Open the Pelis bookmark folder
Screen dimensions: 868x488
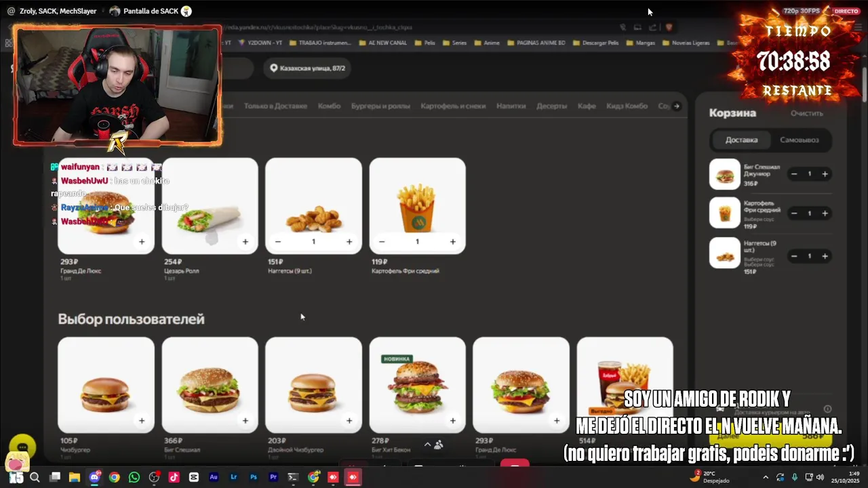click(x=424, y=43)
